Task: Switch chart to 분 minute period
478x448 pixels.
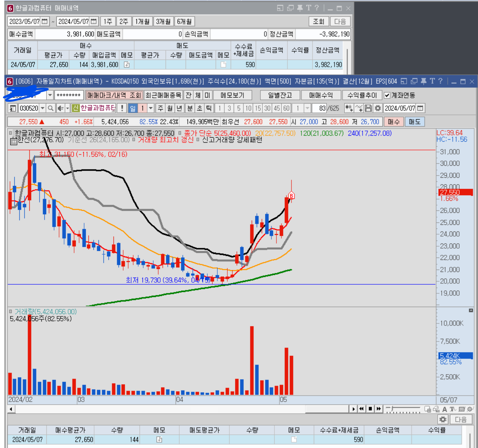Action: (190, 108)
